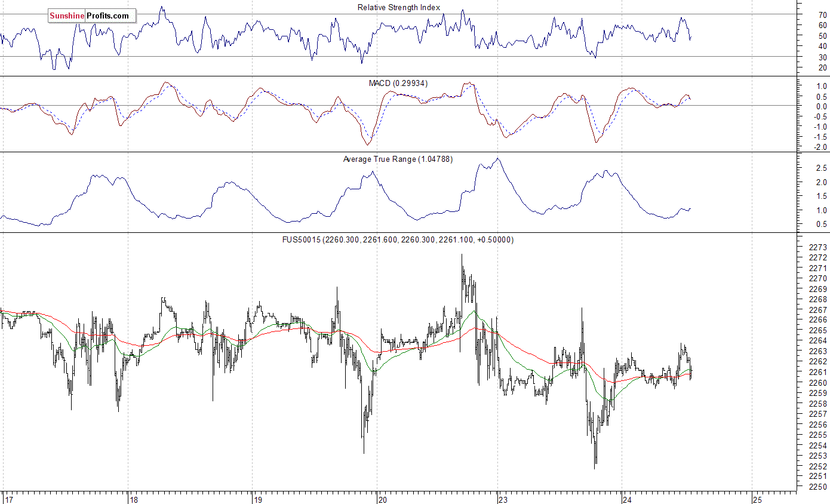Click RSI axis value 30

point(822,57)
